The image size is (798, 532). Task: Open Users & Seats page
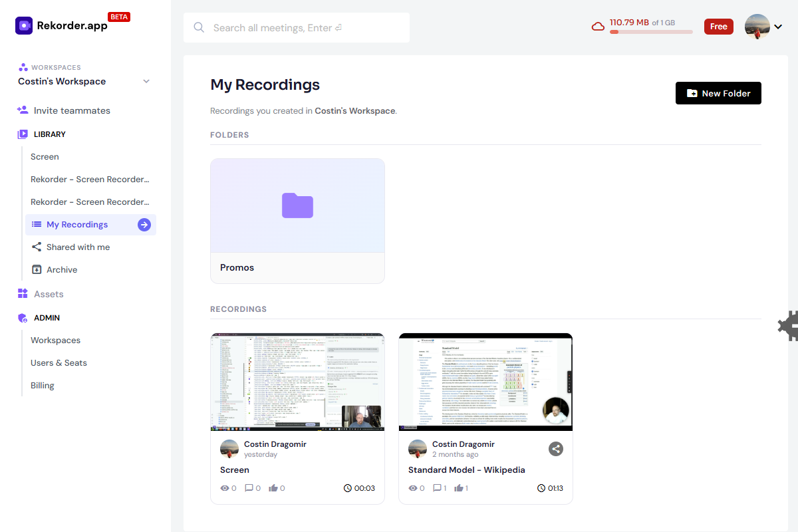pyautogui.click(x=59, y=363)
